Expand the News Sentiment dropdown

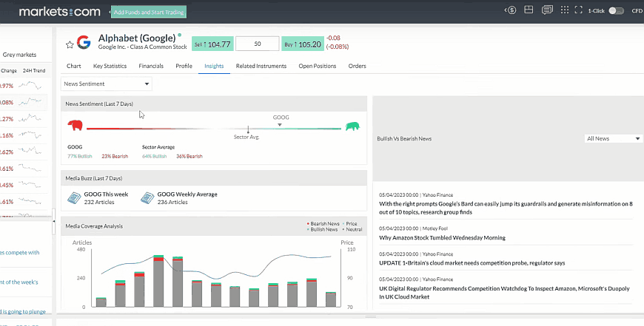(107, 84)
